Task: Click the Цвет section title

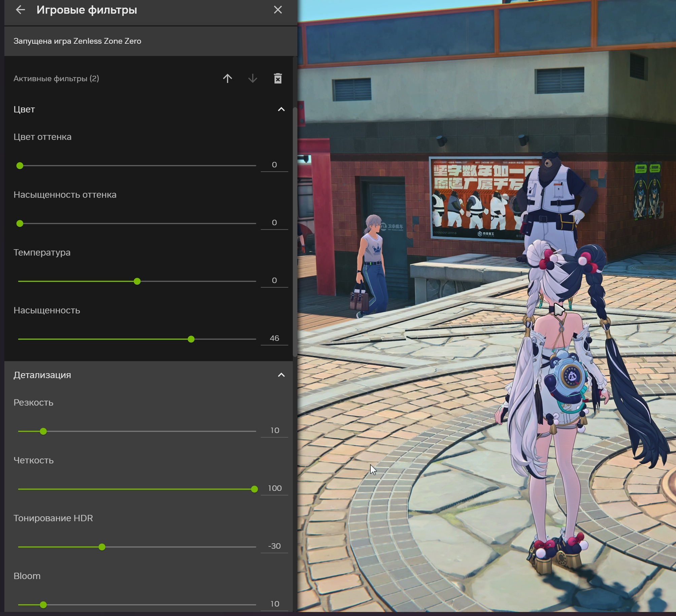Action: point(24,109)
